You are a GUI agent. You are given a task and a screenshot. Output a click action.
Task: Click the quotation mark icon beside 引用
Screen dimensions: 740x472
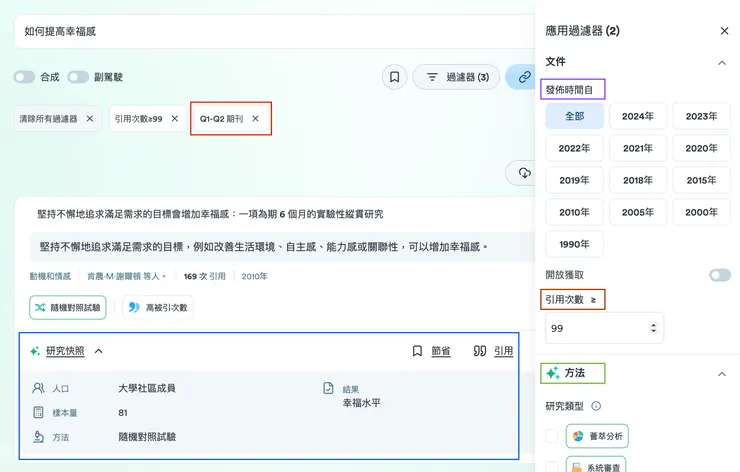tap(480, 351)
